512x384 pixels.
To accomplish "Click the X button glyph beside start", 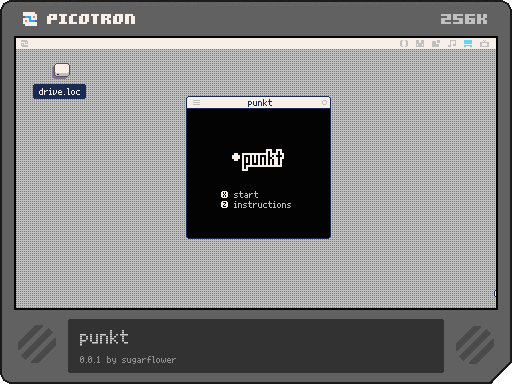I will coord(224,195).
